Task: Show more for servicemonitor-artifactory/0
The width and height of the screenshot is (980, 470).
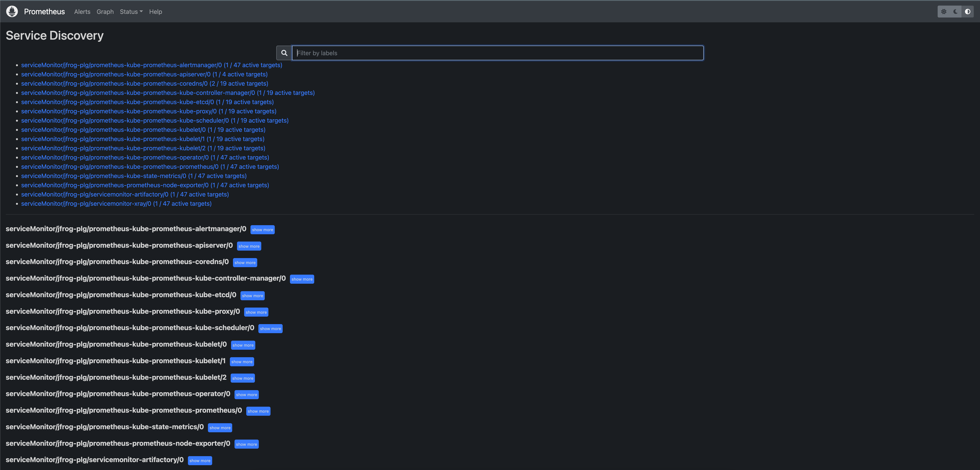Action: 200,461
